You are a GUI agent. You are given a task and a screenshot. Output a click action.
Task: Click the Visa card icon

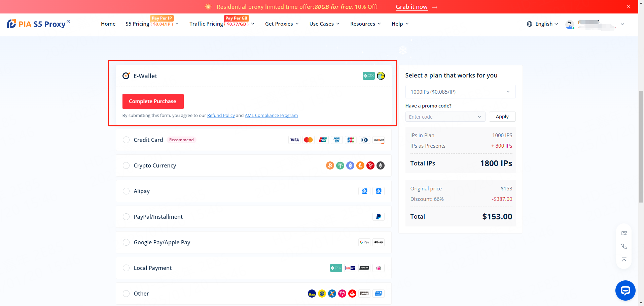coord(294,140)
